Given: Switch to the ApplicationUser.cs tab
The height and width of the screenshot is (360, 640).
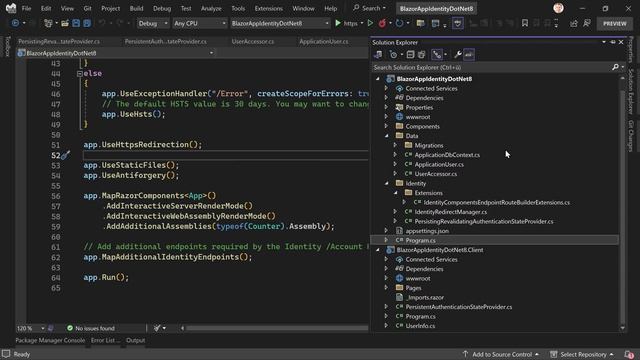Looking at the screenshot, I should 324,41.
